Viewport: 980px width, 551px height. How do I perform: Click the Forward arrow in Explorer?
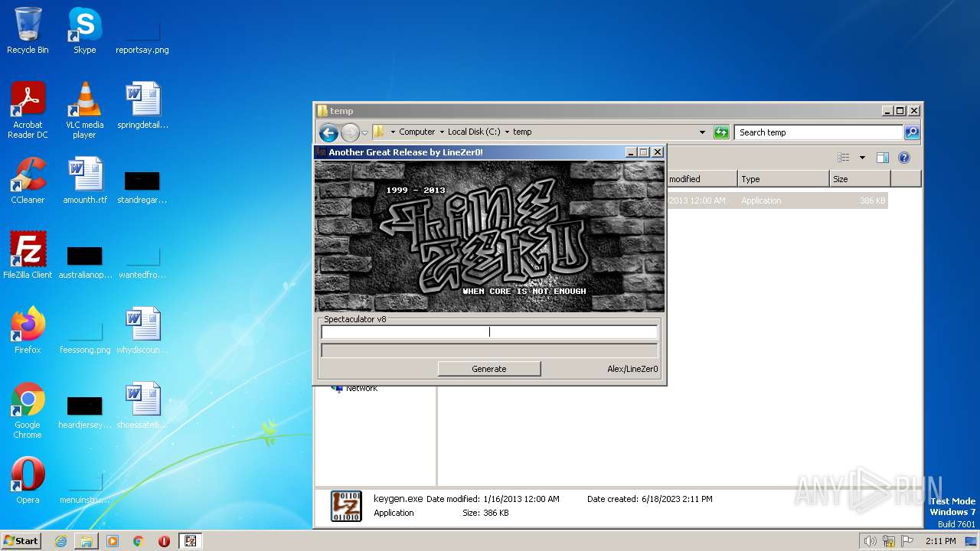(350, 132)
